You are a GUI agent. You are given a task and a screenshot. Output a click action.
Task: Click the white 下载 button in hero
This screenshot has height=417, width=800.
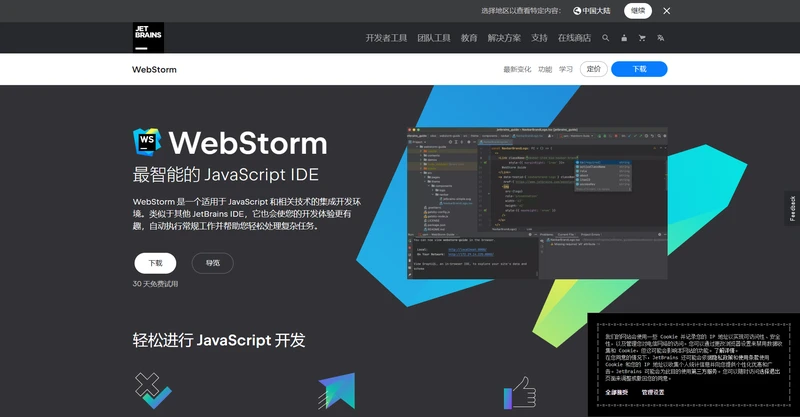click(155, 263)
